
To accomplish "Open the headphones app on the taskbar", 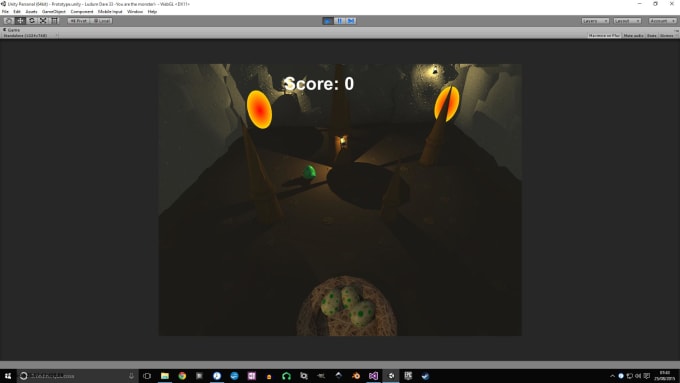I will click(x=286, y=376).
